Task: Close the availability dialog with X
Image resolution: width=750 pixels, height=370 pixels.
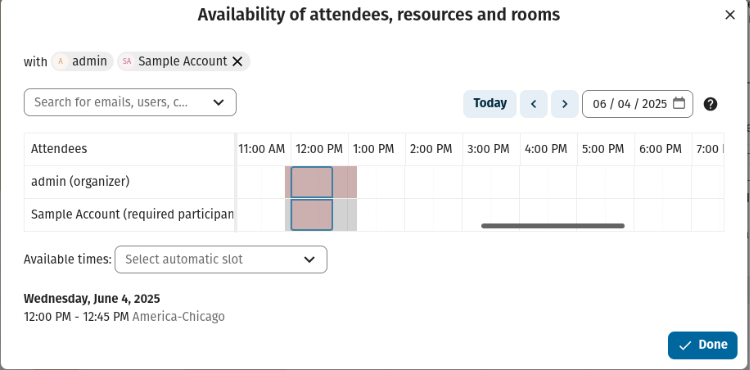Action: tap(729, 15)
